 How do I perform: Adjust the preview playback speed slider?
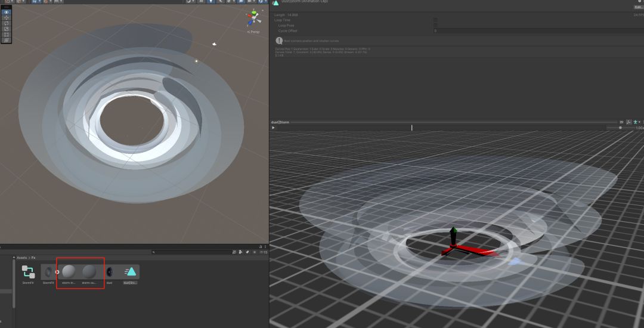(x=620, y=128)
